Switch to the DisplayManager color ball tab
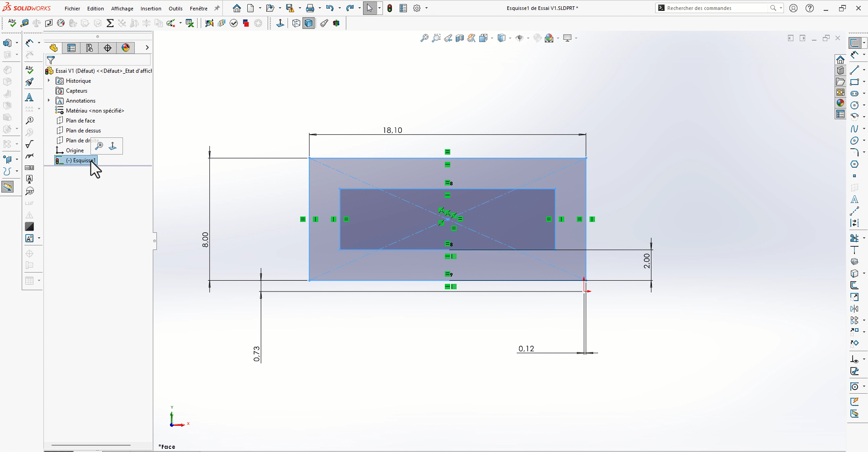 tap(126, 48)
